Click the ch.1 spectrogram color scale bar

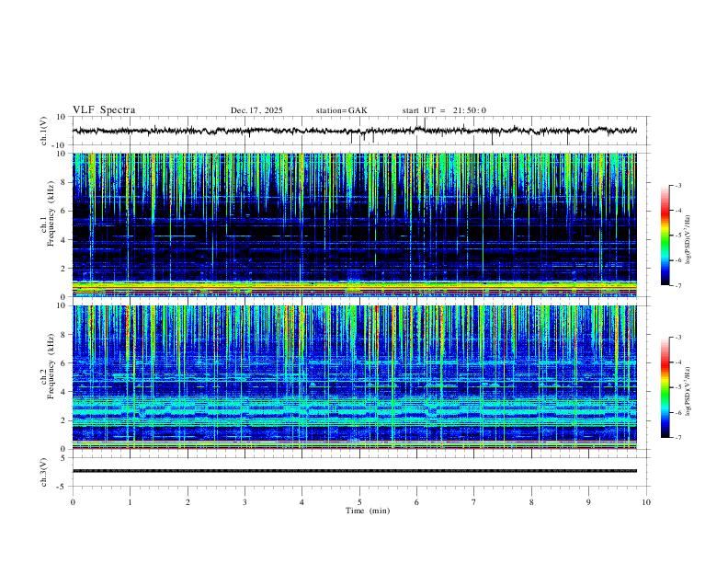click(665, 236)
